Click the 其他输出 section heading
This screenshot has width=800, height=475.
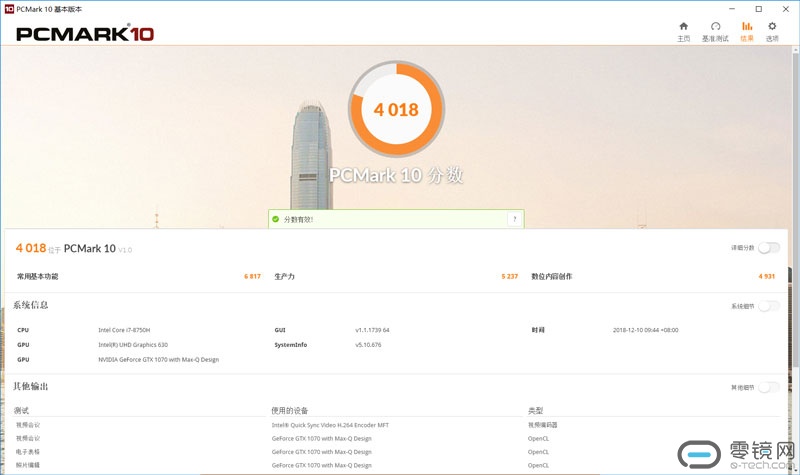tap(31, 386)
